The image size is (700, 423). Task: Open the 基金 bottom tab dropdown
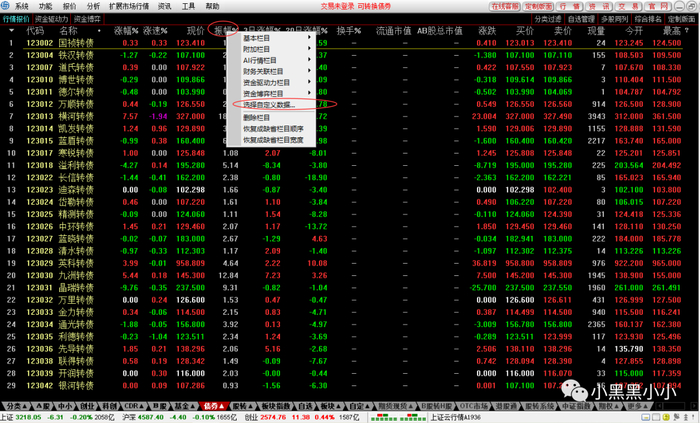[x=185, y=406]
